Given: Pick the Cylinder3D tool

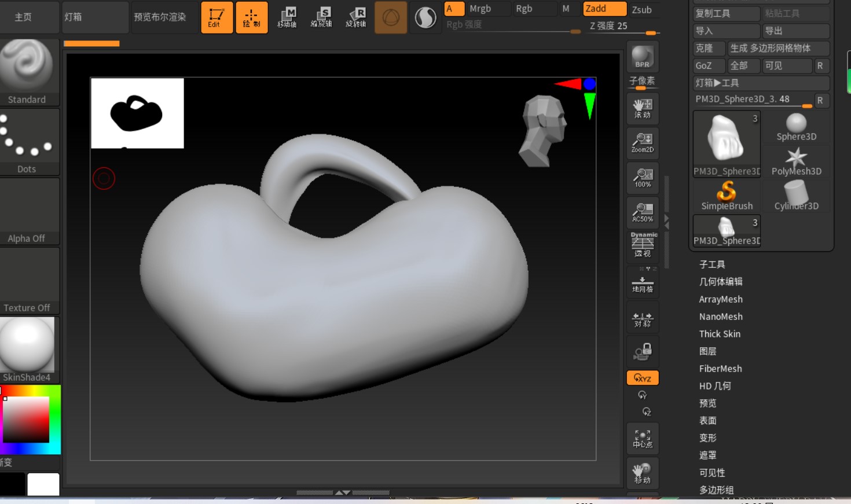Looking at the screenshot, I should point(797,197).
